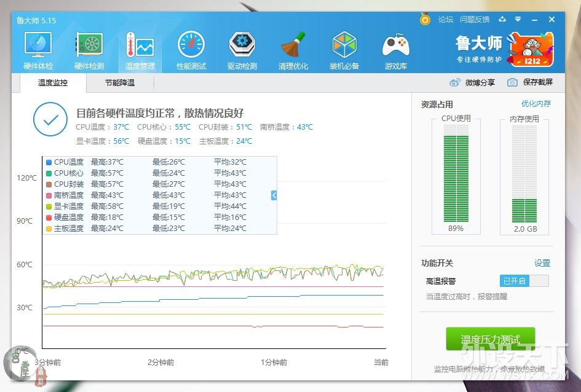Click the gold medal icon in title bar
The image size is (581, 392).
pos(425,19)
